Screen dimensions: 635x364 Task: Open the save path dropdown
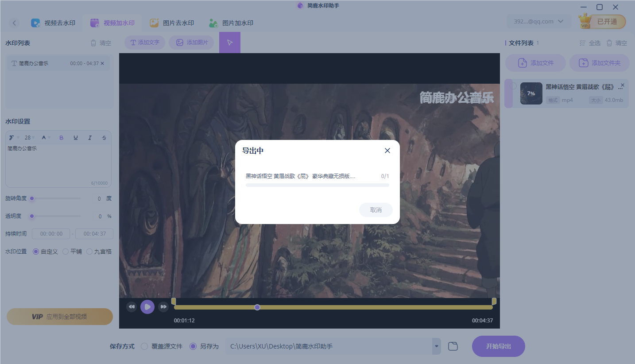click(x=435, y=346)
